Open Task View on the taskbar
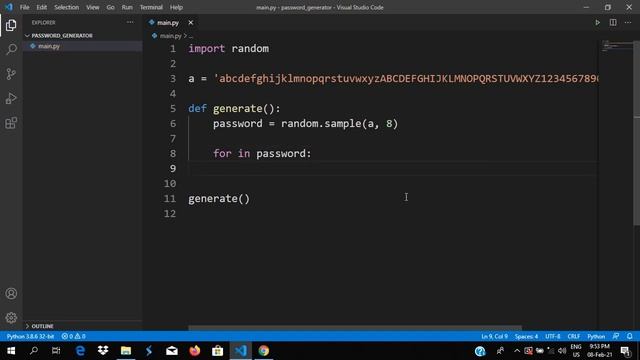Screen dimensions: 640x360 click(x=56, y=351)
